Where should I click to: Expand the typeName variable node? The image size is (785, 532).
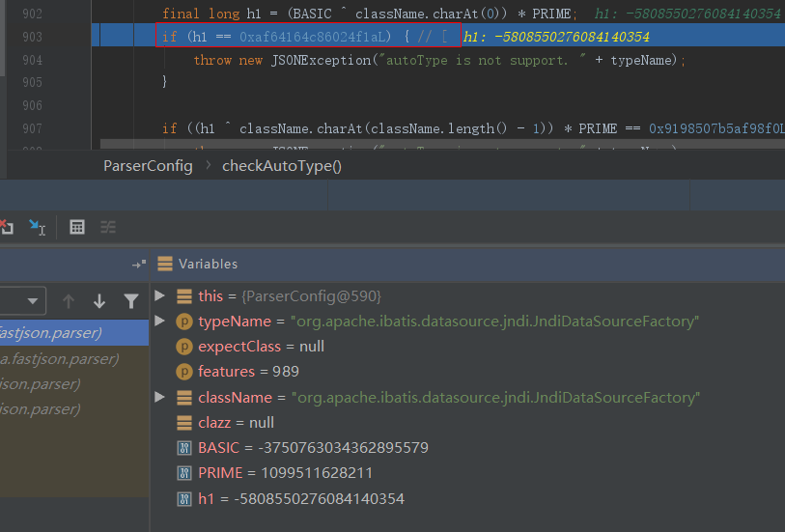tap(160, 321)
